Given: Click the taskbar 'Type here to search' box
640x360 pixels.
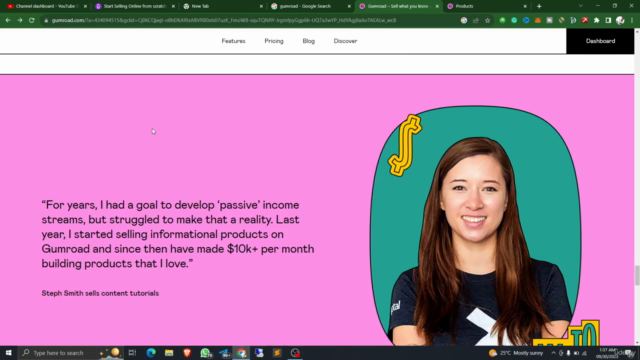Looking at the screenshot, I should click(70, 353).
